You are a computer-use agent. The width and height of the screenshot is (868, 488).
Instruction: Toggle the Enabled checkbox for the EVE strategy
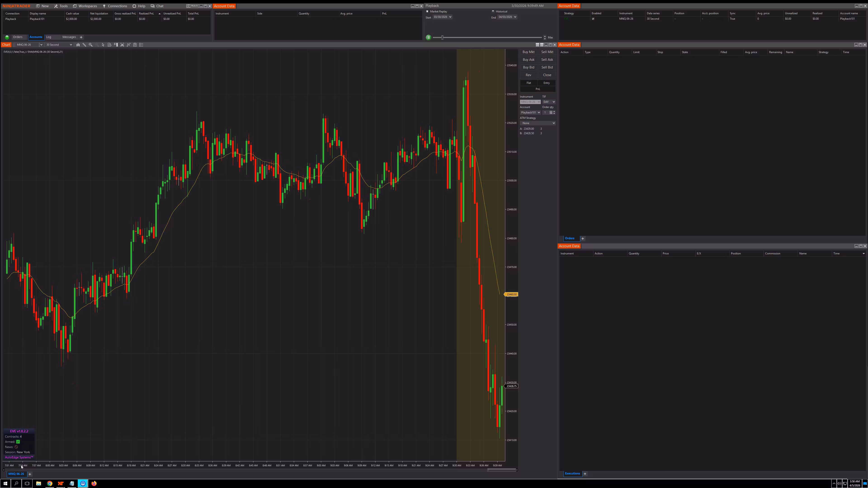point(593,19)
